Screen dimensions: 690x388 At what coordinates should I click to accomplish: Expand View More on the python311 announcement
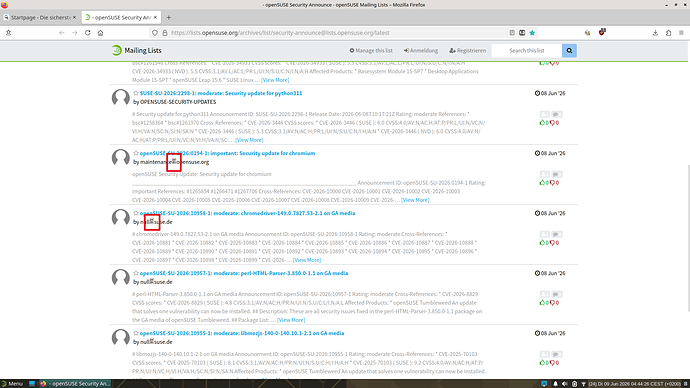coord(249,140)
